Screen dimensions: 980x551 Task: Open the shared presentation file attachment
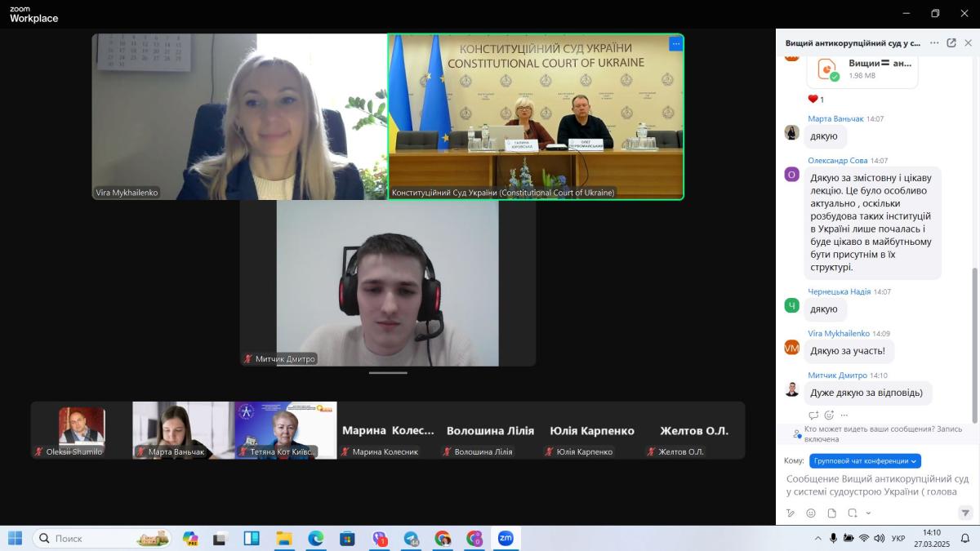[862, 69]
